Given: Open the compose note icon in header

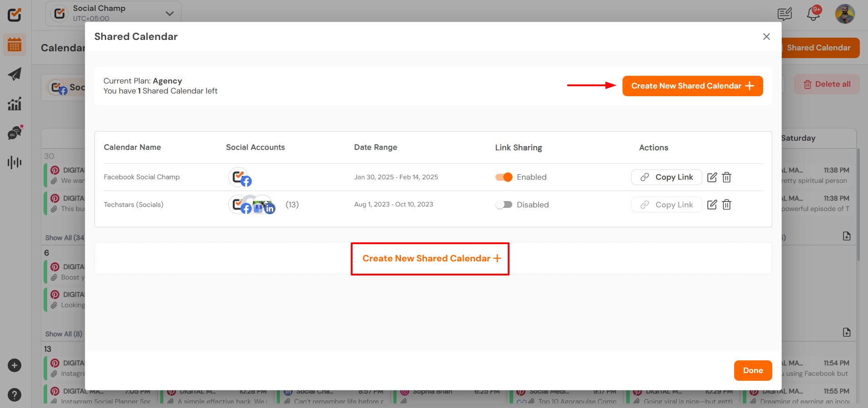Looking at the screenshot, I should [x=785, y=14].
